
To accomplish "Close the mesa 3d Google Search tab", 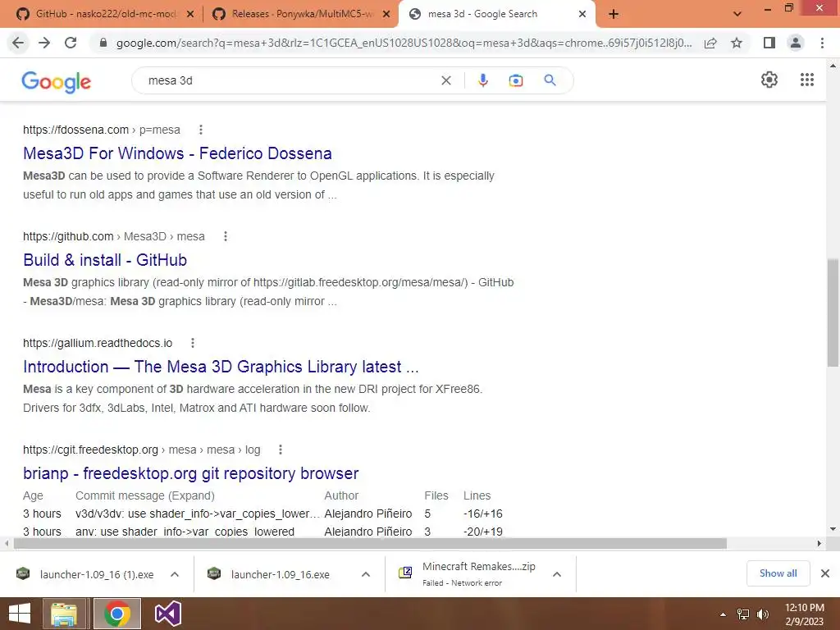I will (x=582, y=15).
